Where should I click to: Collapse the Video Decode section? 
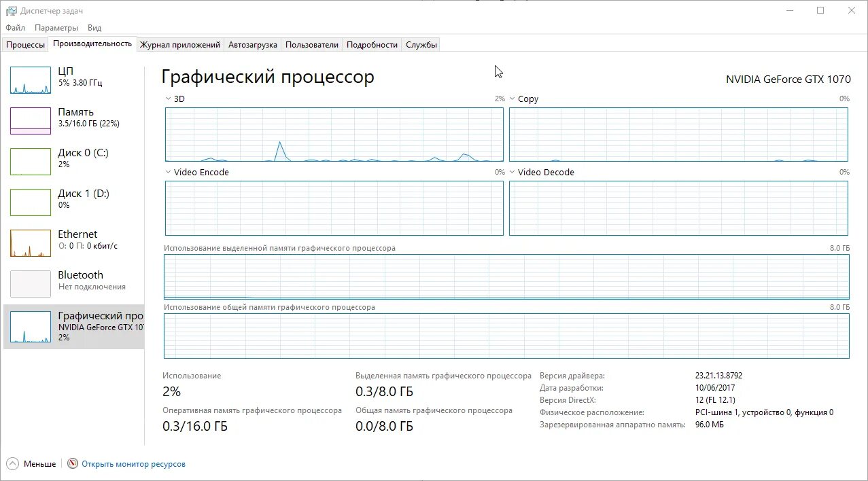pos(513,172)
